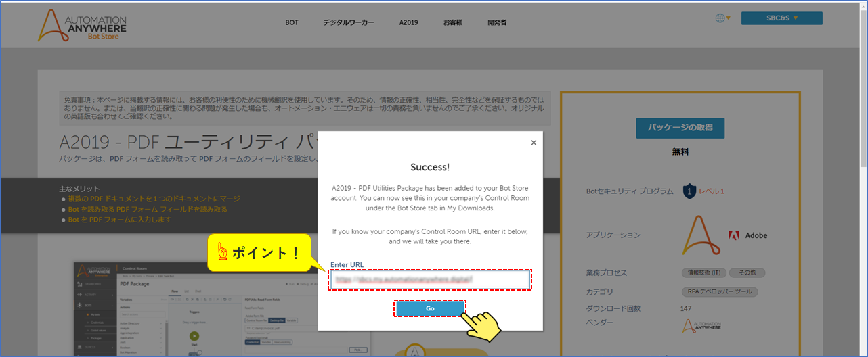Image resolution: width=868 pixels, height=357 pixels.
Task: Expand the SBC&S account dropdown
Action: tap(781, 18)
